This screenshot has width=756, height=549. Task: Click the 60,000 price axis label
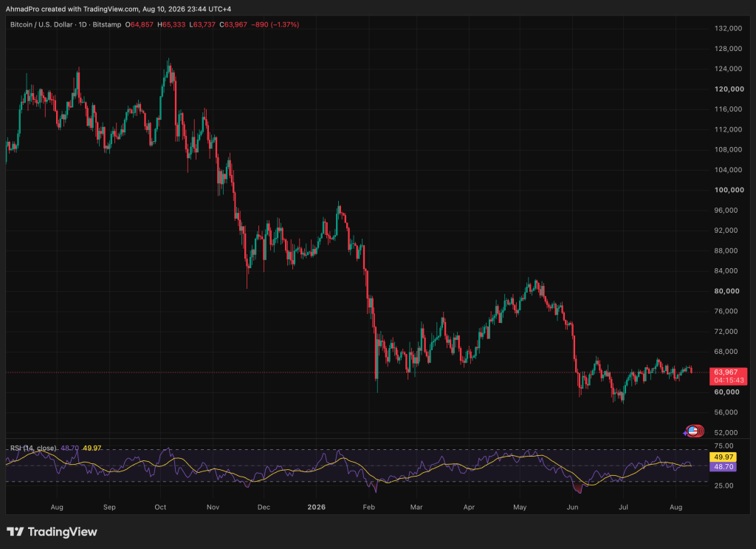[x=726, y=392]
